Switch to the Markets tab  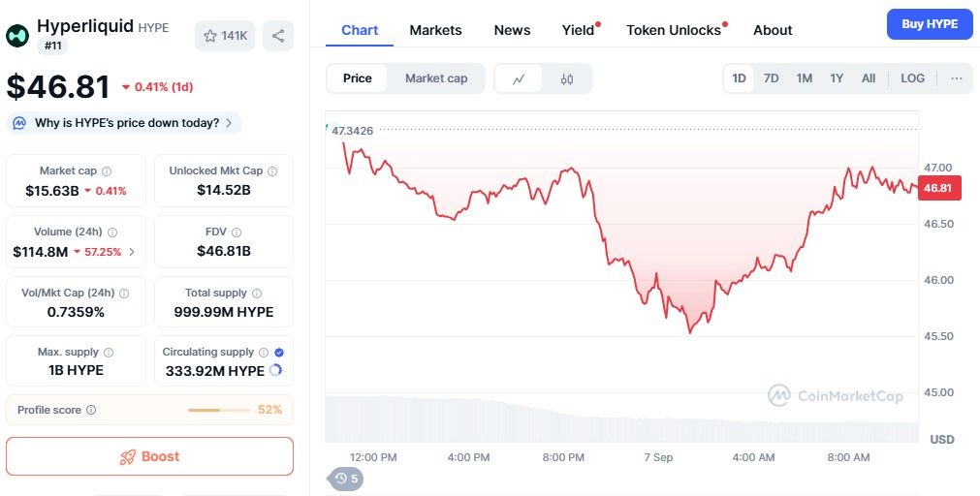coord(435,30)
